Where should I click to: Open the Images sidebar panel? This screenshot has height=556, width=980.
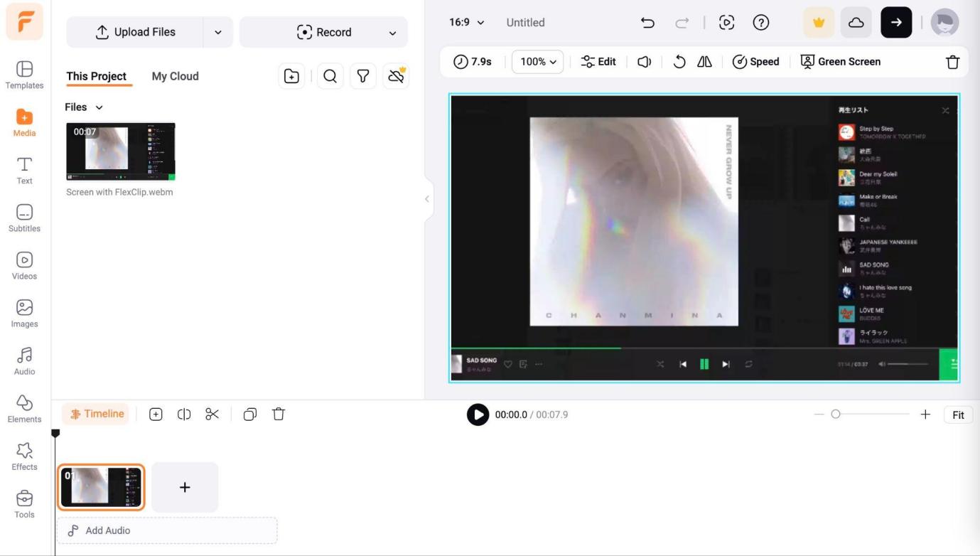(x=24, y=314)
